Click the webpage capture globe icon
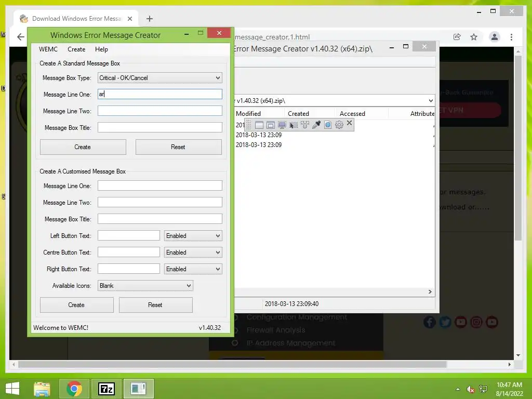This screenshot has height=399, width=532. click(328, 125)
